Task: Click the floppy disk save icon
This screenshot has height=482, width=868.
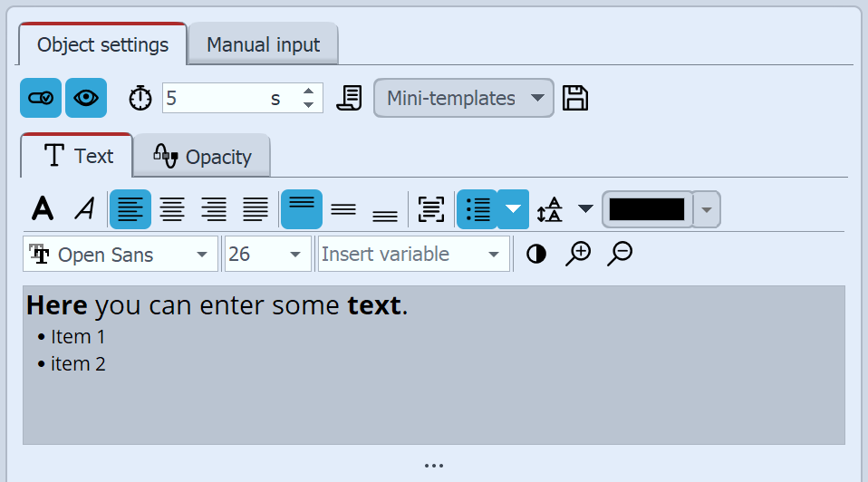Action: [x=575, y=98]
